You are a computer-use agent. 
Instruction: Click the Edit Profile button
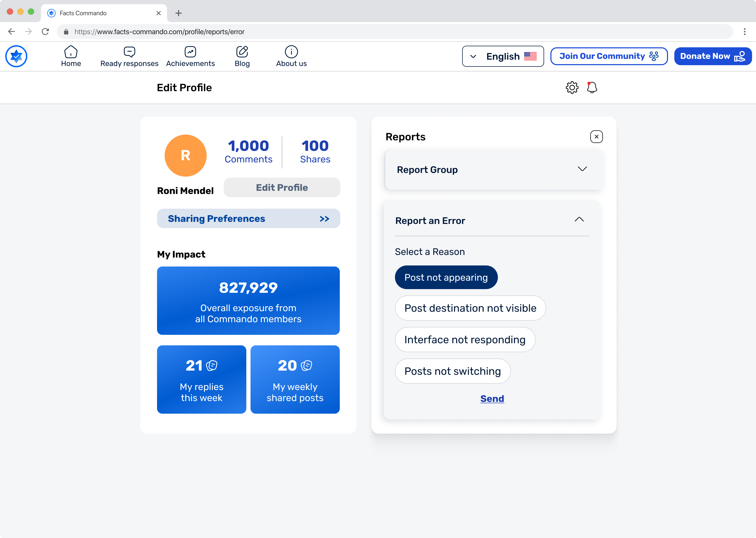pos(282,187)
